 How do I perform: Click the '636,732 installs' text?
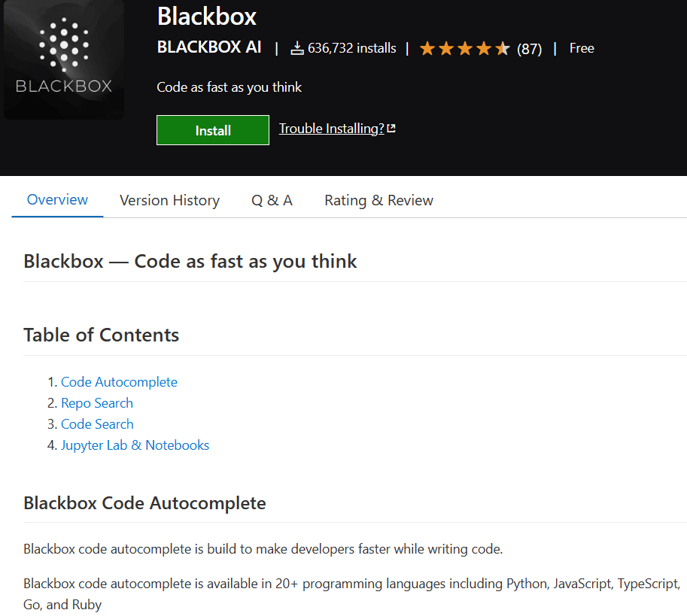click(352, 48)
